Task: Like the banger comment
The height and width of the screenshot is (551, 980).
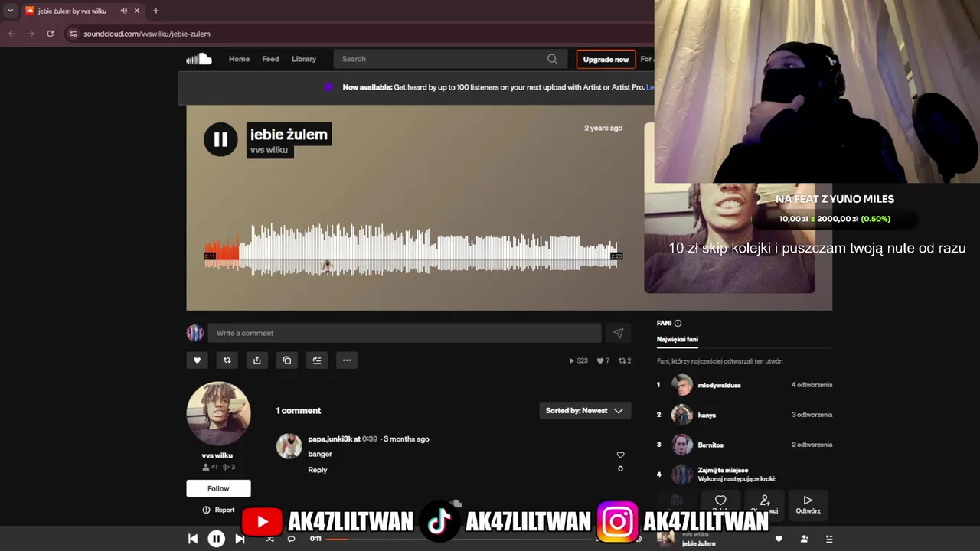Action: tap(620, 455)
